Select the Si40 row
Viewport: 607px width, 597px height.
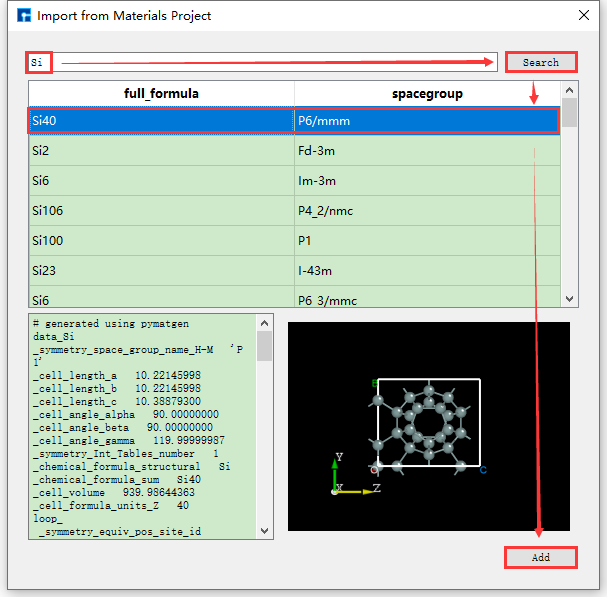161,121
